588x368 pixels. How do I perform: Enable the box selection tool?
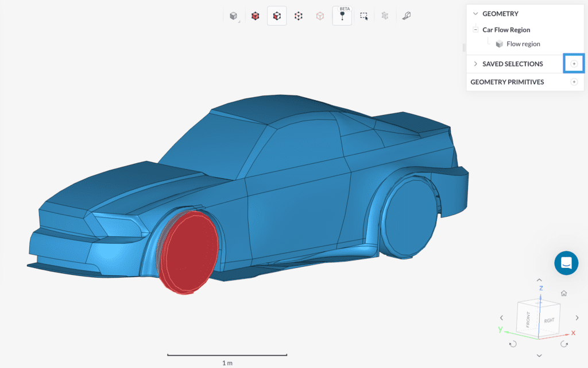[363, 16]
